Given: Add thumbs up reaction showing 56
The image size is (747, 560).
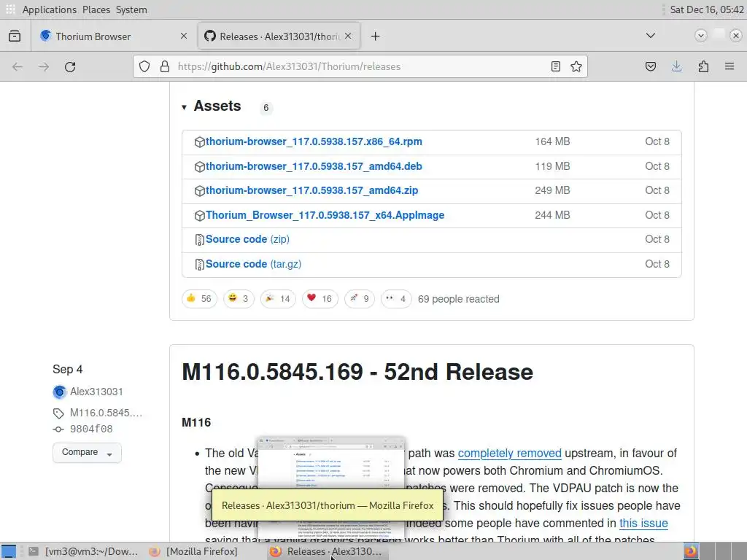Looking at the screenshot, I should pos(199,299).
